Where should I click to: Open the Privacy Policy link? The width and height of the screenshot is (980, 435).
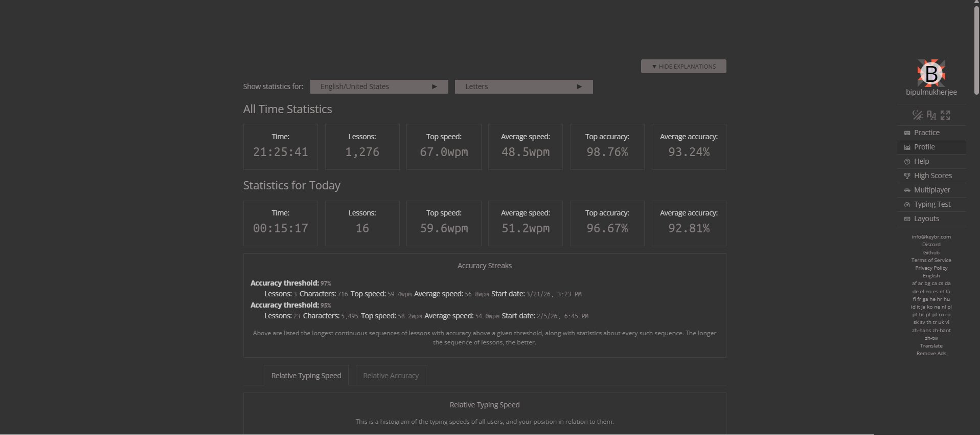point(931,268)
